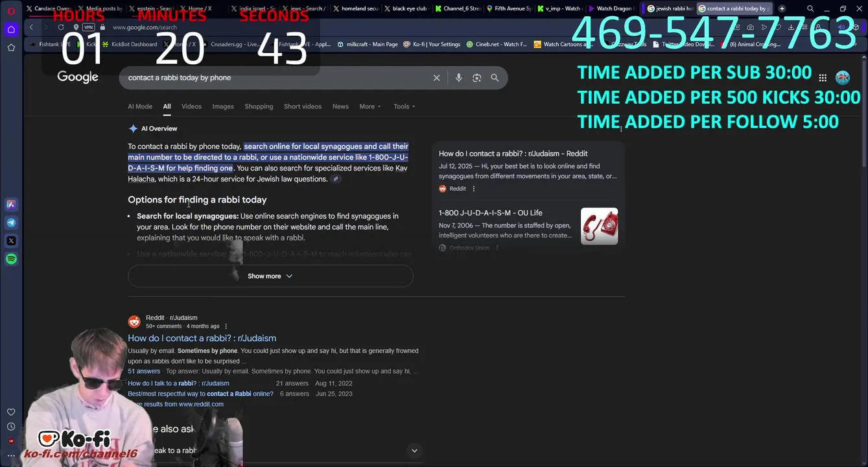Go to the Google logo homepage

[x=78, y=77]
